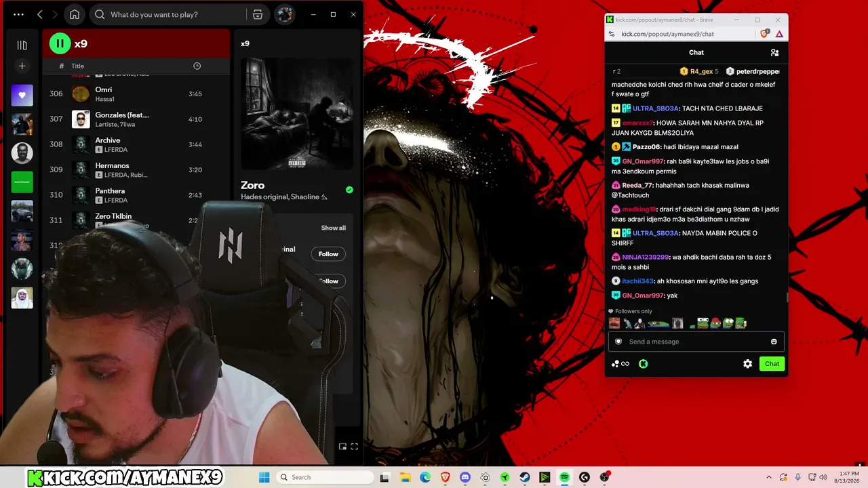Open Steam from taskbar
This screenshot has height=488, width=868.
tap(525, 477)
